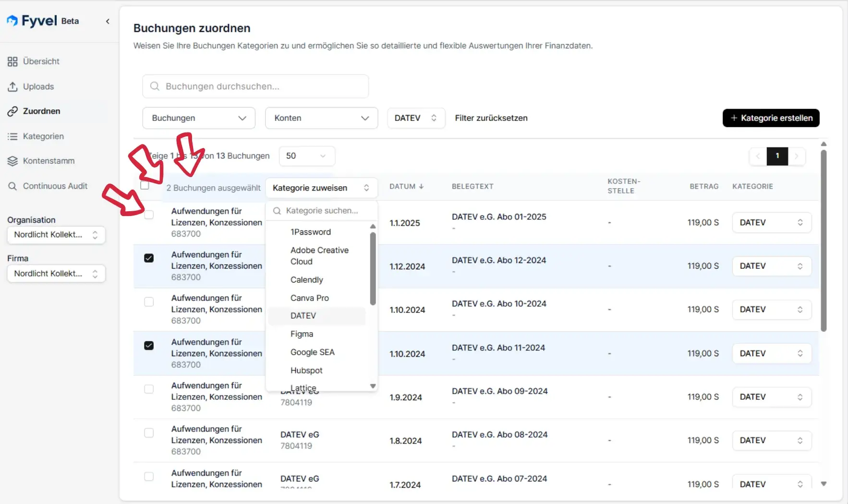Click the Übersicht grid icon
Image resolution: width=848 pixels, height=504 pixels.
[x=12, y=61]
